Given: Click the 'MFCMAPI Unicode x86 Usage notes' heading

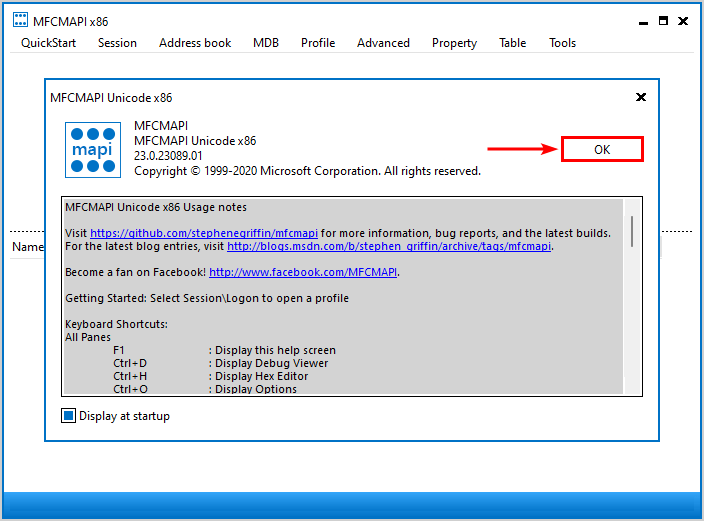Looking at the screenshot, I should tap(156, 207).
